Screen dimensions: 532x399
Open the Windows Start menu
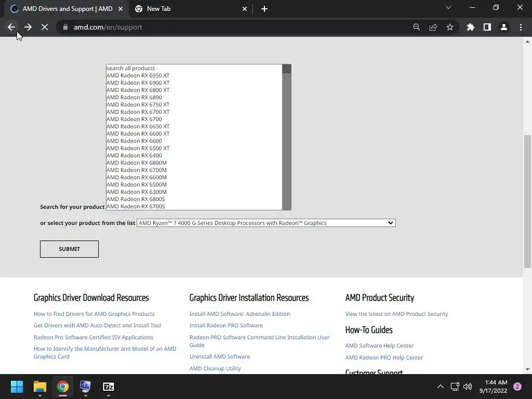pyautogui.click(x=17, y=387)
